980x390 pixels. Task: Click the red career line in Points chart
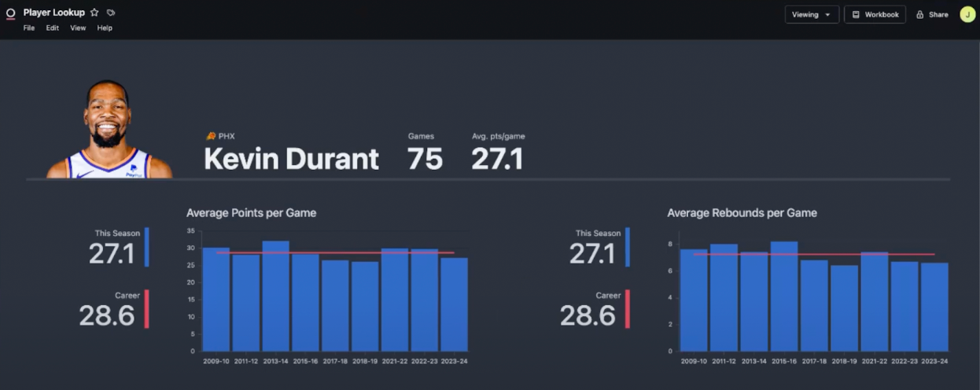(x=334, y=252)
